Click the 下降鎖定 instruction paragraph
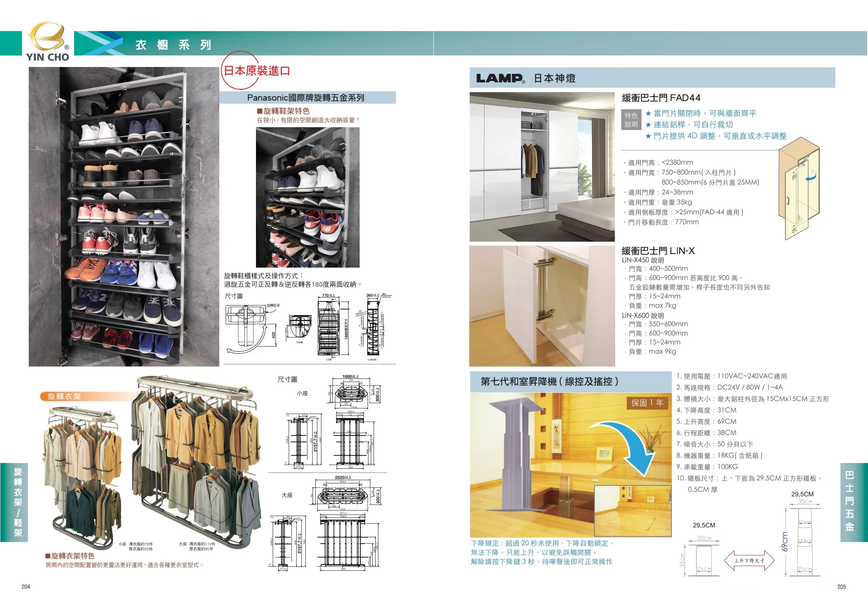The height and width of the screenshot is (609, 868). (542, 552)
